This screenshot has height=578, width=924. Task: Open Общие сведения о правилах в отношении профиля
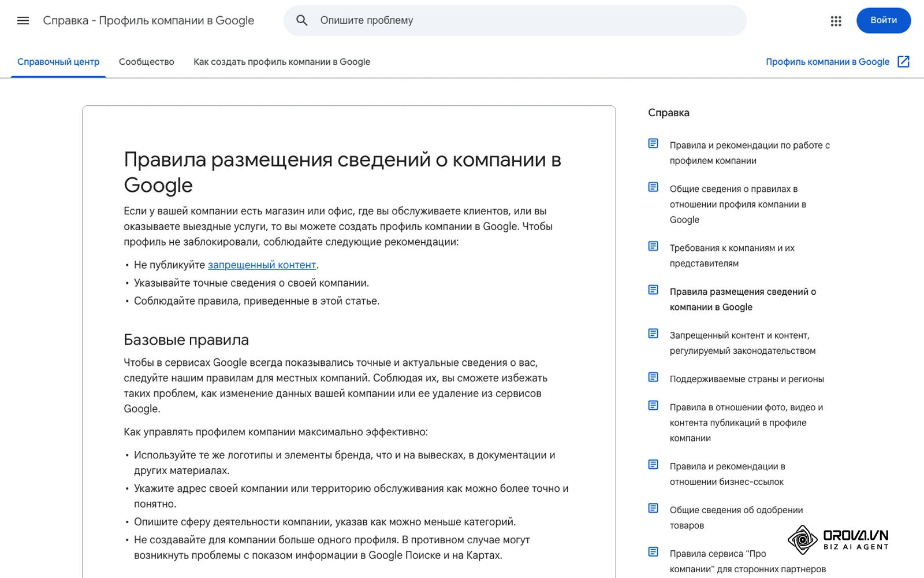pyautogui.click(x=738, y=205)
